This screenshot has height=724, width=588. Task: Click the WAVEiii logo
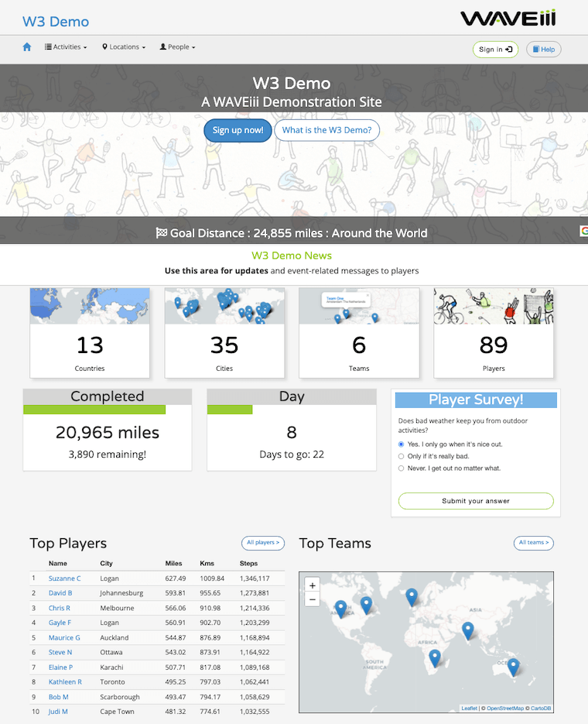pos(508,19)
